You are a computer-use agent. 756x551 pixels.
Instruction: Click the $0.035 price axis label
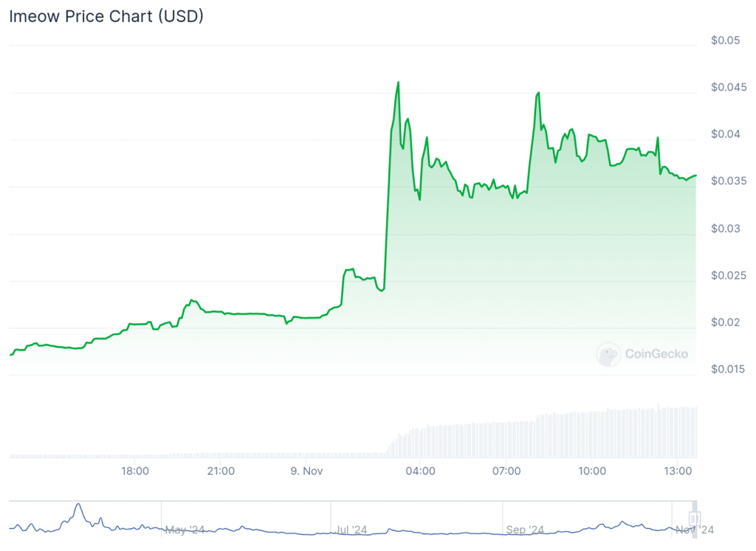click(727, 181)
